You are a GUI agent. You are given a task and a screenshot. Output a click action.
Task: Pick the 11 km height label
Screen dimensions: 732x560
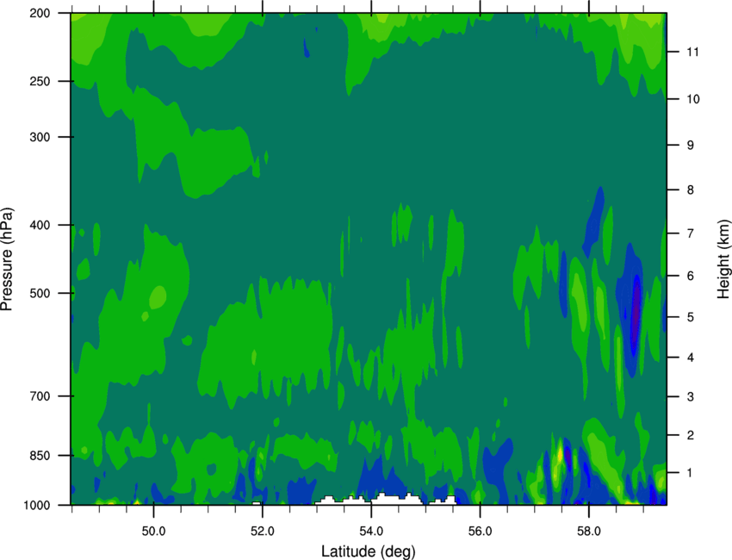pos(692,52)
